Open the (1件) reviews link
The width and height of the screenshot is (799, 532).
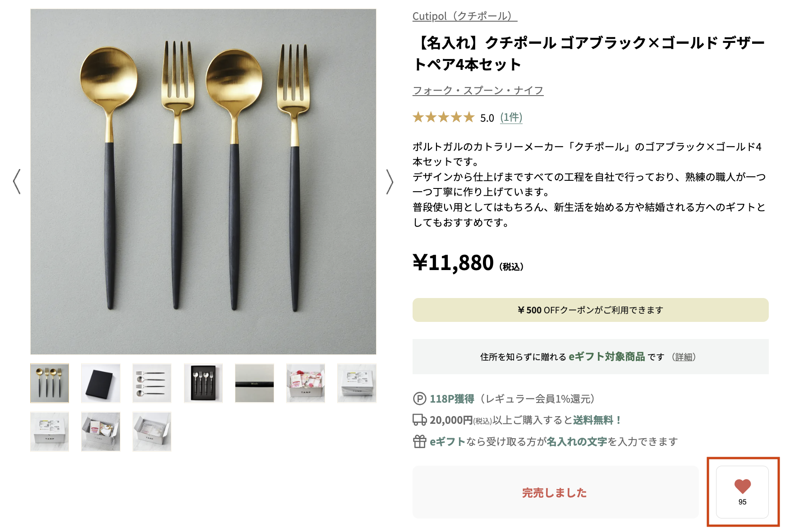(511, 118)
